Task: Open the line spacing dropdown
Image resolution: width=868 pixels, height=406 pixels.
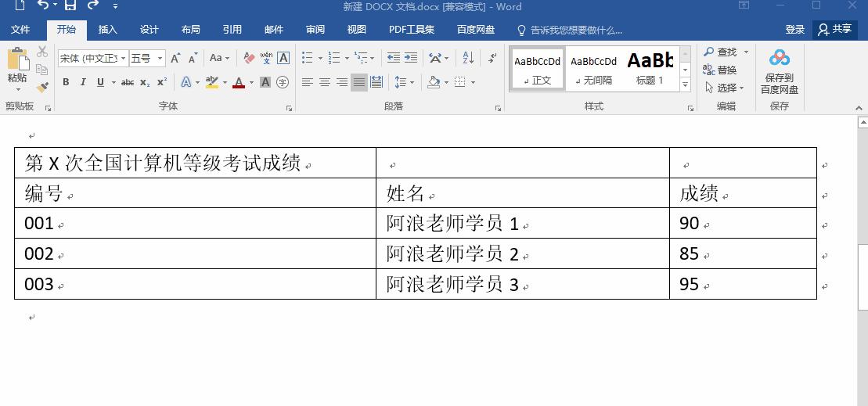Action: tap(405, 82)
